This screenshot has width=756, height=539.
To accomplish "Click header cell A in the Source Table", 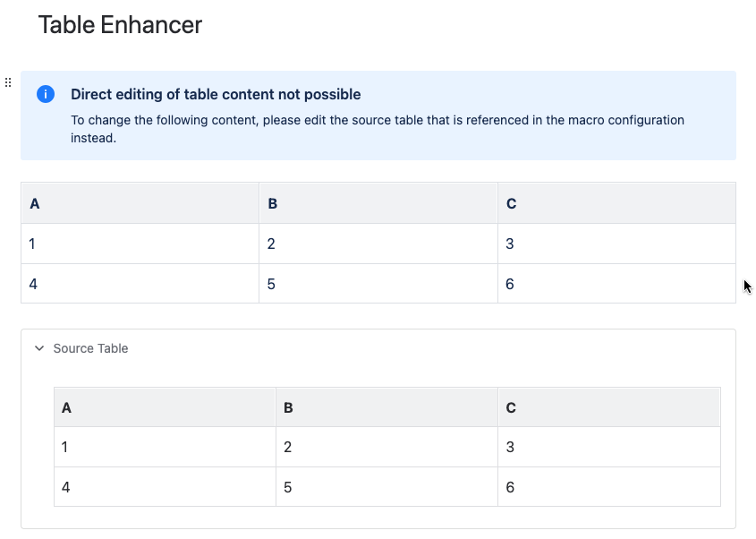I will coord(165,407).
